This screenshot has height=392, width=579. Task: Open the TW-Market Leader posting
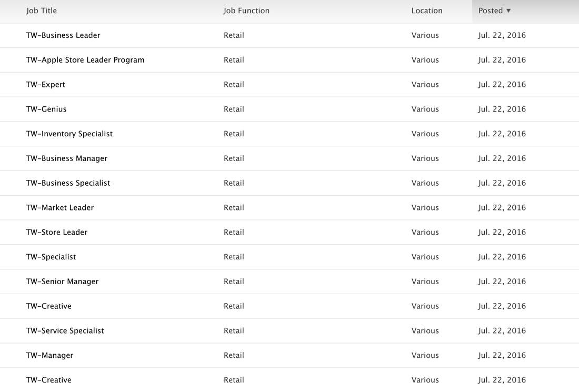pyautogui.click(x=60, y=208)
